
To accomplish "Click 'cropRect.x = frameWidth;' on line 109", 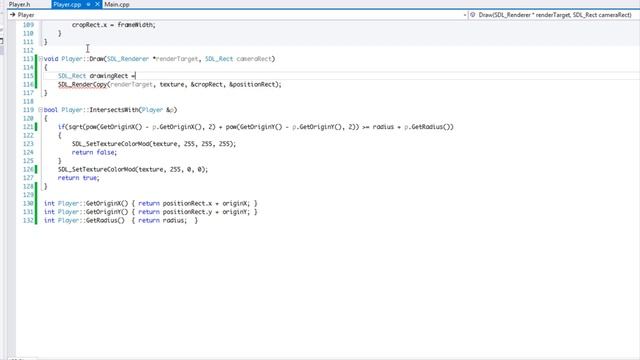I will pyautogui.click(x=114, y=25).
